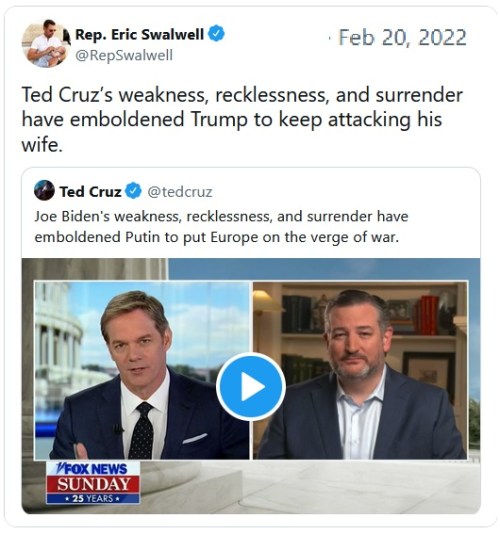500x534 pixels.
Task: Click the SUNDAY red banner in the logo
Action: (x=93, y=484)
